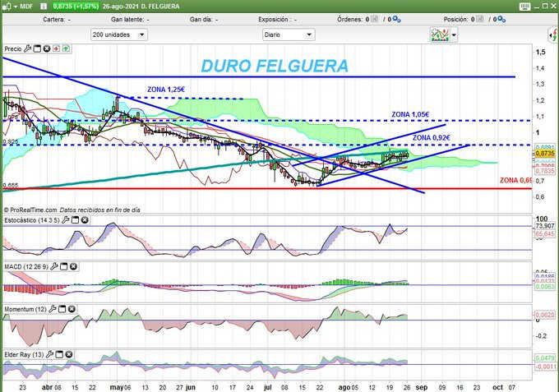Open Estocástico indicator wrench settings
This screenshot has height=392, width=559.
[66, 220]
